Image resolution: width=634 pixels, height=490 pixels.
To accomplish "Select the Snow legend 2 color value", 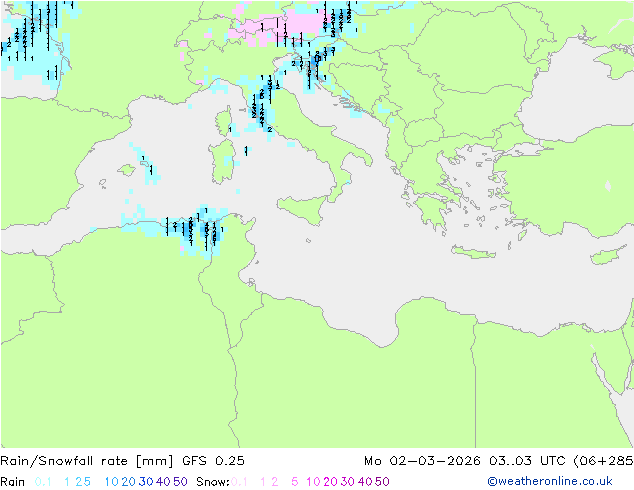I will (x=275, y=482).
